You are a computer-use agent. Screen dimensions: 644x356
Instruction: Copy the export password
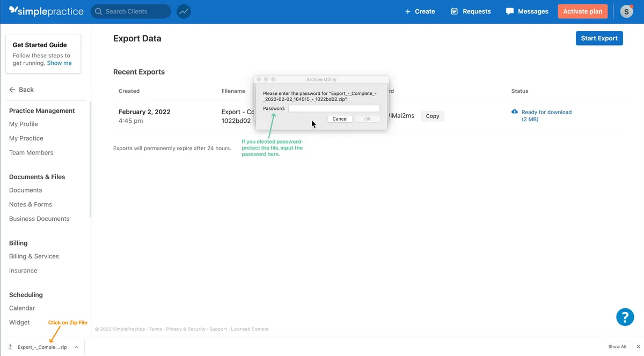tap(433, 116)
